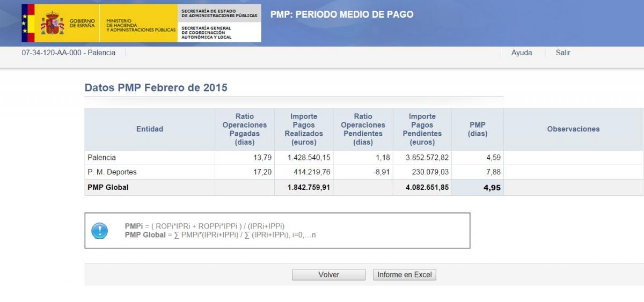Click the European Union flag emblem
The width and height of the screenshot is (644, 302).
point(24,23)
